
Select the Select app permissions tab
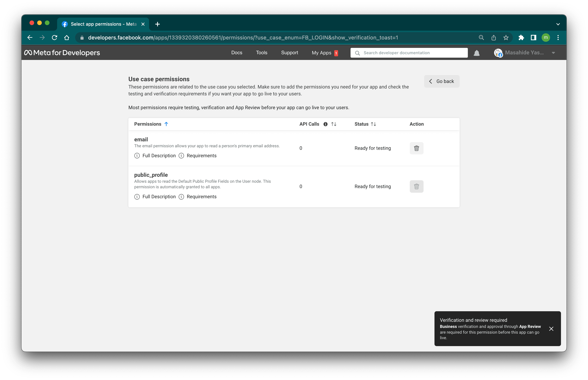(x=103, y=24)
